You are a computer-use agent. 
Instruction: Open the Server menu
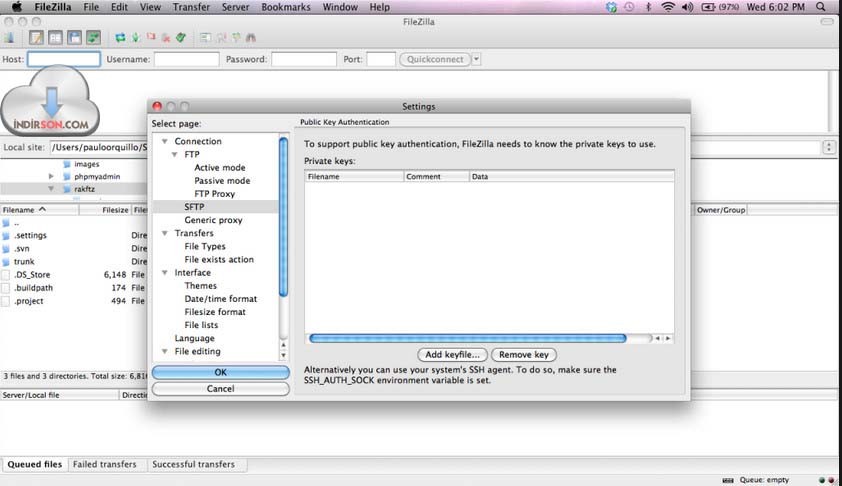tap(235, 7)
